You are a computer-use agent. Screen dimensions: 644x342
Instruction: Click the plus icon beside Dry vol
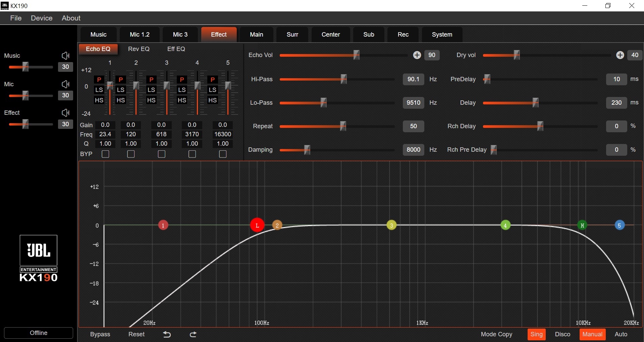[620, 55]
